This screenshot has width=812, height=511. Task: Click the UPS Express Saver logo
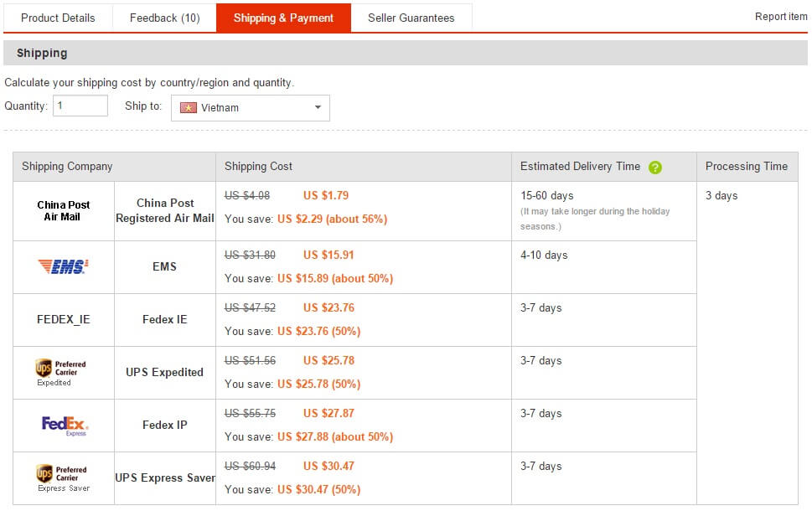[x=63, y=477]
